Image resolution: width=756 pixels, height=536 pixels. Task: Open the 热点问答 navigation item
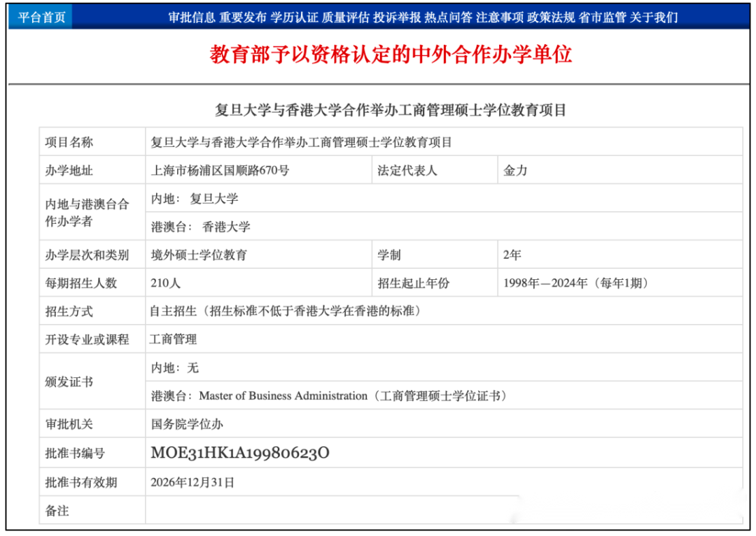[x=449, y=17]
